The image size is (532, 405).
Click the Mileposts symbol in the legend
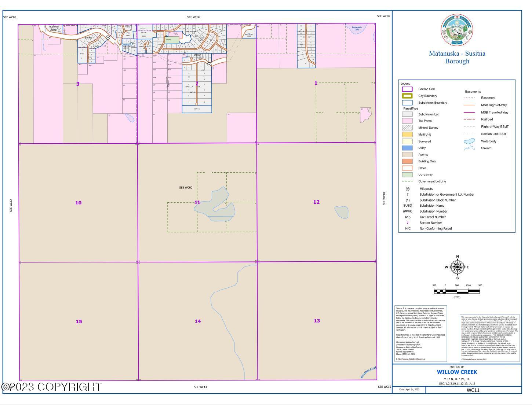pyautogui.click(x=407, y=189)
